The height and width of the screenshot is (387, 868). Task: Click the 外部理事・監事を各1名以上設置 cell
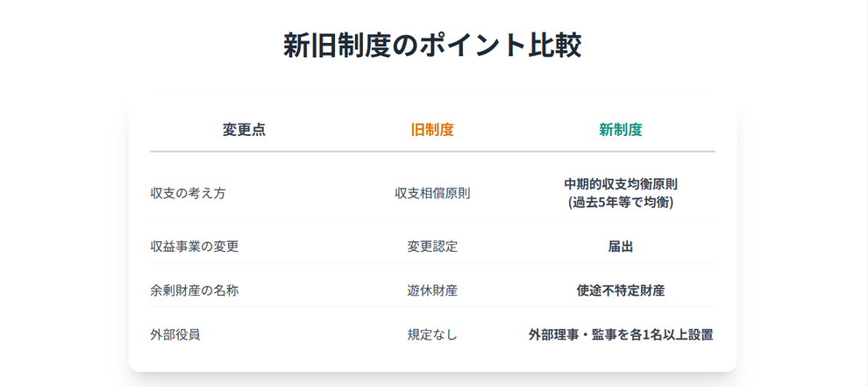(x=621, y=334)
